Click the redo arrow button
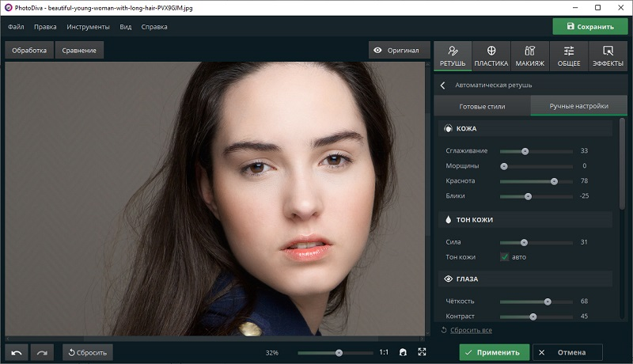 click(x=42, y=352)
